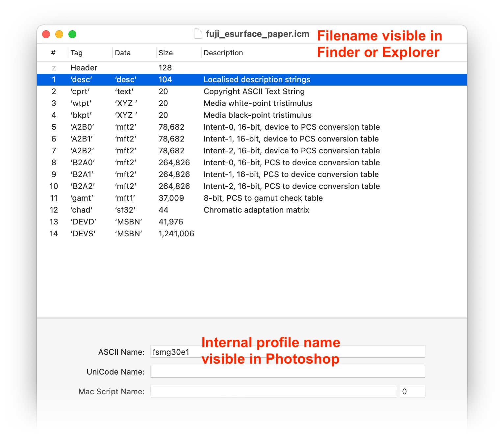This screenshot has width=504, height=442.
Task: Click the 'text' data type cell
Action: [124, 91]
